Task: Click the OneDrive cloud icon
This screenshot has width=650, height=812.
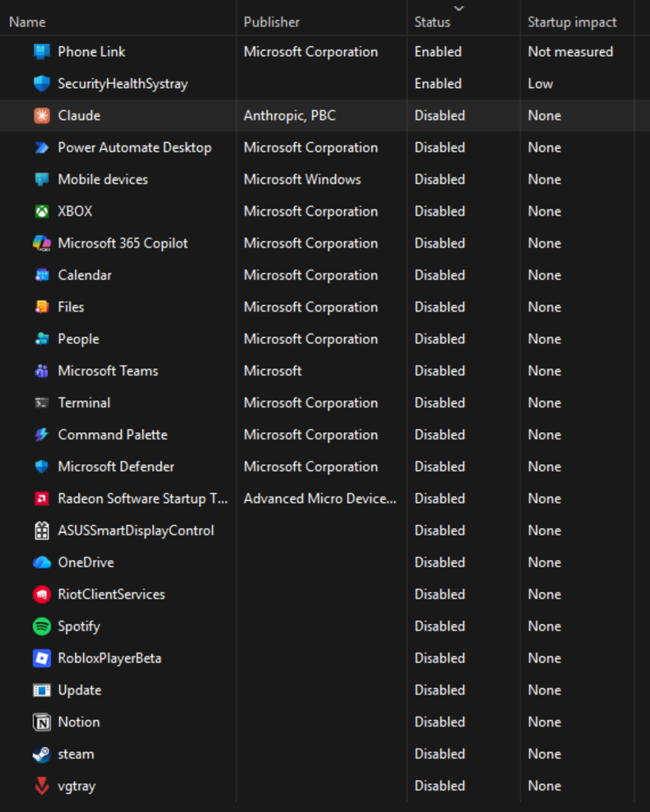Action: [x=42, y=562]
